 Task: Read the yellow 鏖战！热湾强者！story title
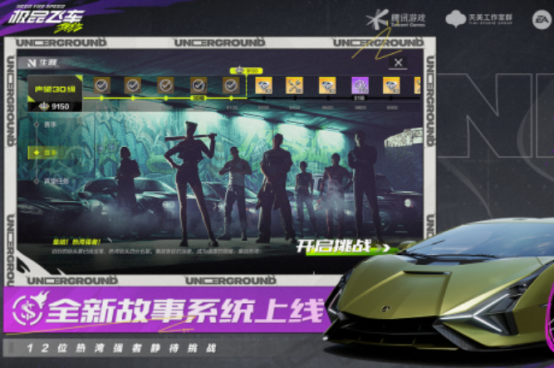76,242
